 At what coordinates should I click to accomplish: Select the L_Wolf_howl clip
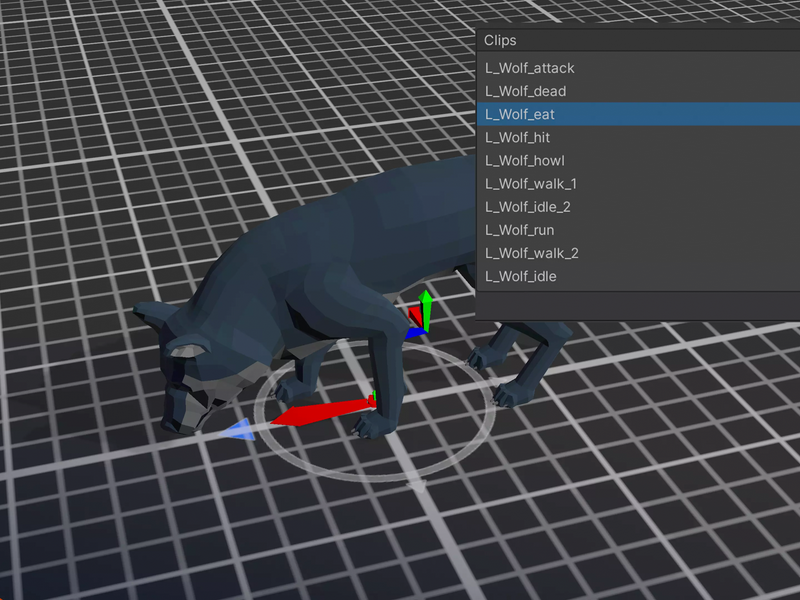coord(638,160)
